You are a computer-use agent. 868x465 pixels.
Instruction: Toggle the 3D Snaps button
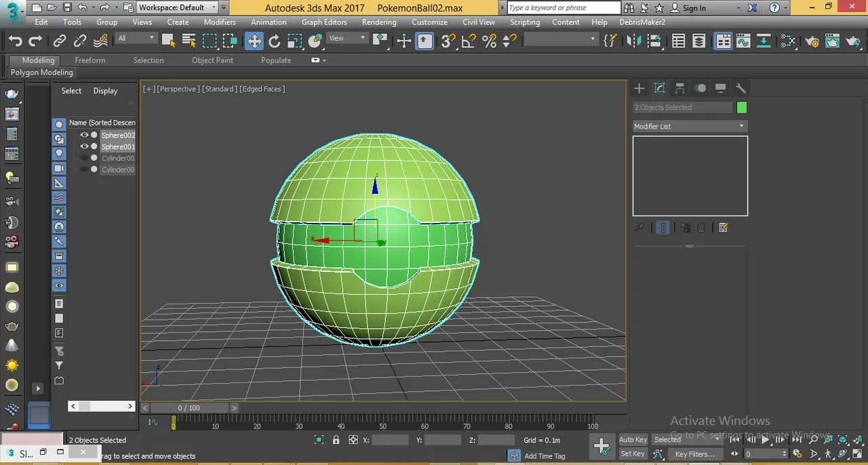coord(448,41)
